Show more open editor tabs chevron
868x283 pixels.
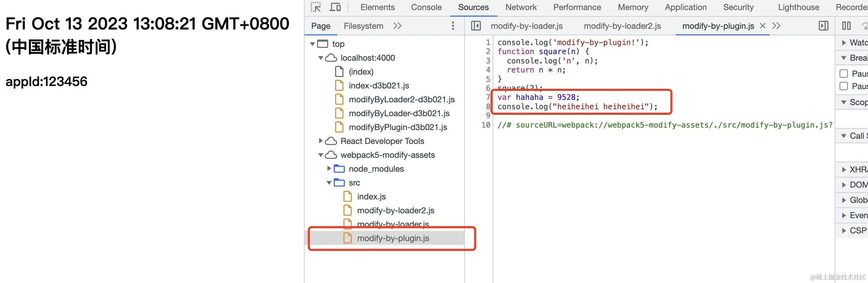pyautogui.click(x=776, y=26)
